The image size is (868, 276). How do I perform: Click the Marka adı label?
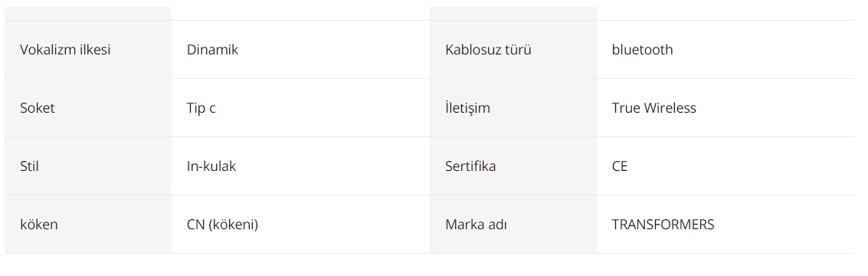coord(476,225)
